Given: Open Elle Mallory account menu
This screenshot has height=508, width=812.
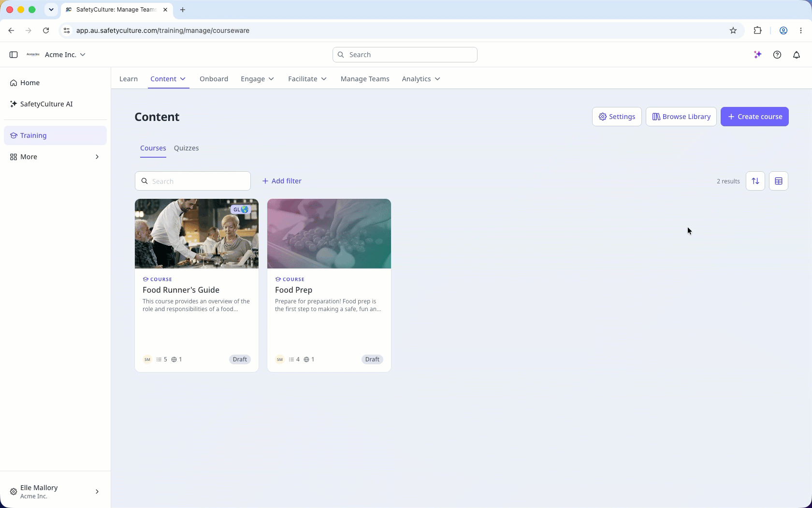Looking at the screenshot, I should tap(55, 492).
